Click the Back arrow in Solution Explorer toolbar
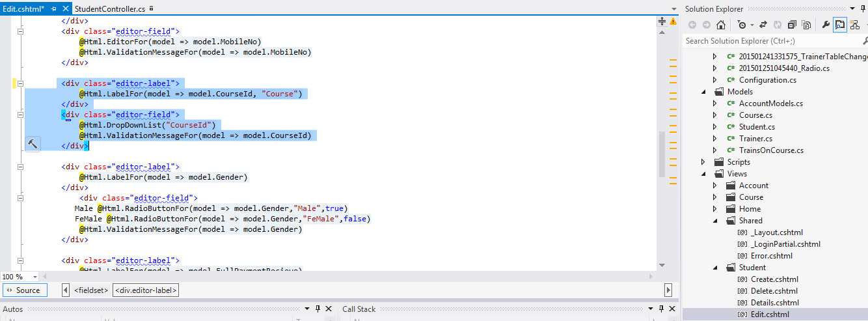 [x=691, y=25]
